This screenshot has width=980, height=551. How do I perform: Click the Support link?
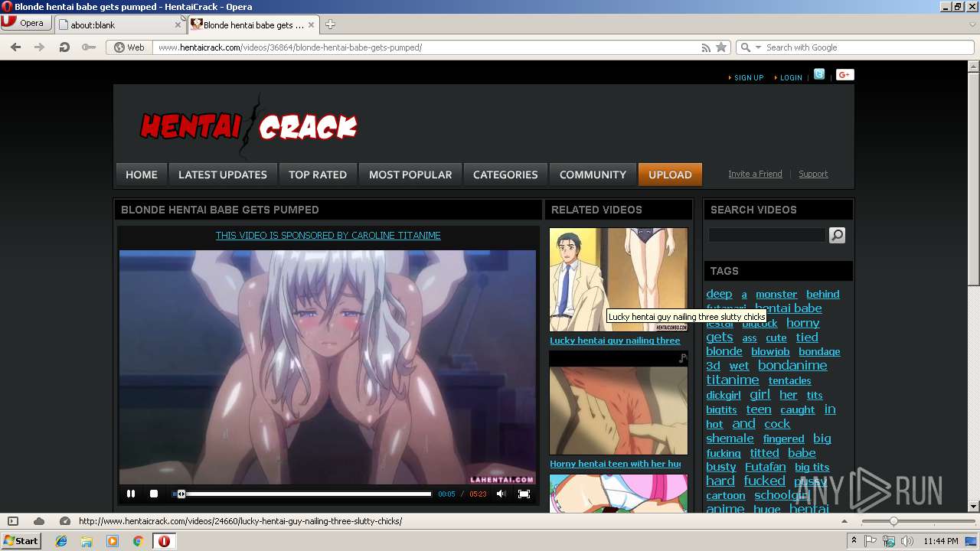tap(813, 174)
